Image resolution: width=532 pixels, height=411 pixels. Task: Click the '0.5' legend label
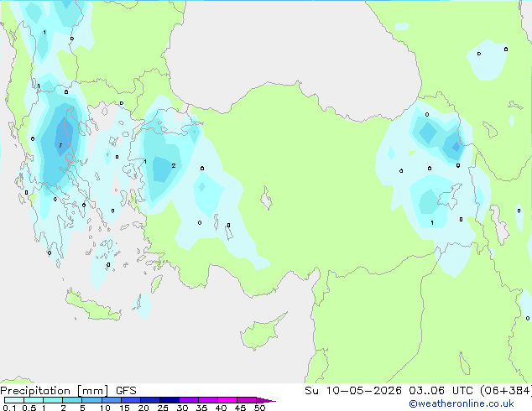29,408
